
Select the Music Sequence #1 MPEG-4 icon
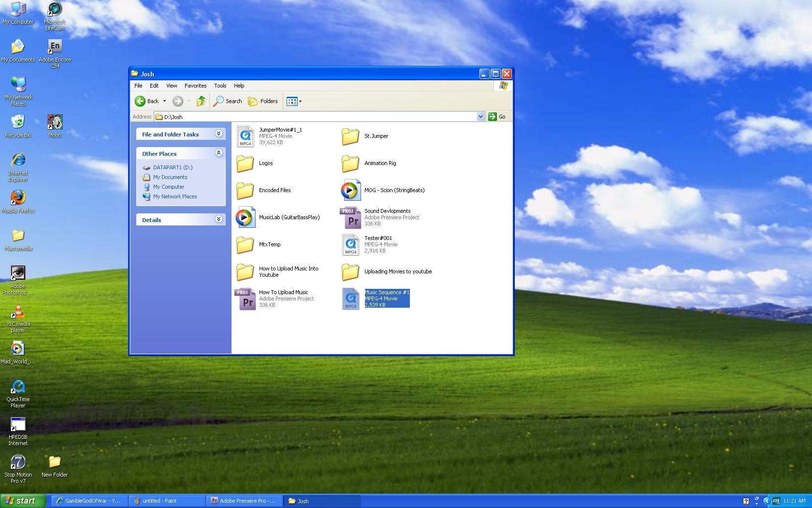350,299
